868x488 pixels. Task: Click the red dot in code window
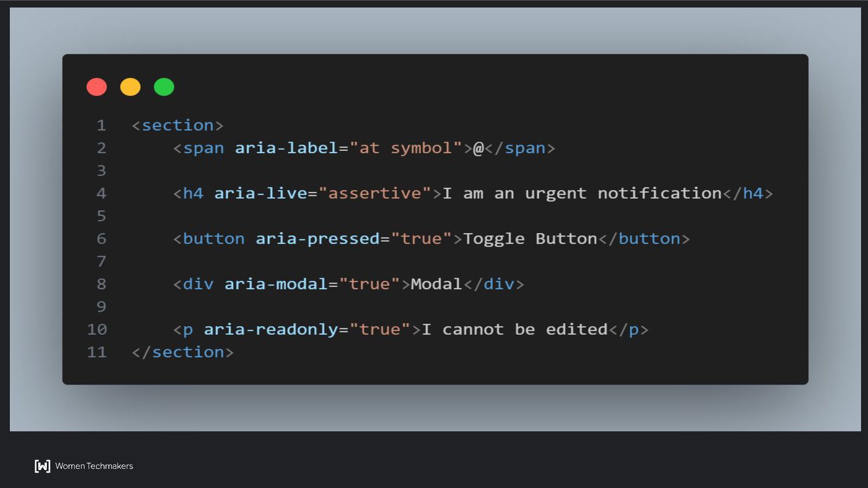97,87
